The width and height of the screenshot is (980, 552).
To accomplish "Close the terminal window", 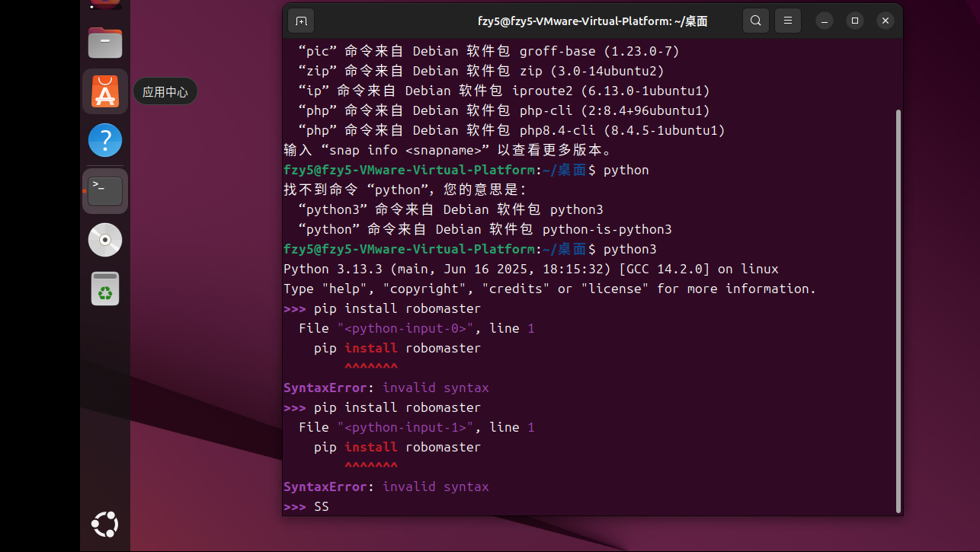I will point(886,21).
